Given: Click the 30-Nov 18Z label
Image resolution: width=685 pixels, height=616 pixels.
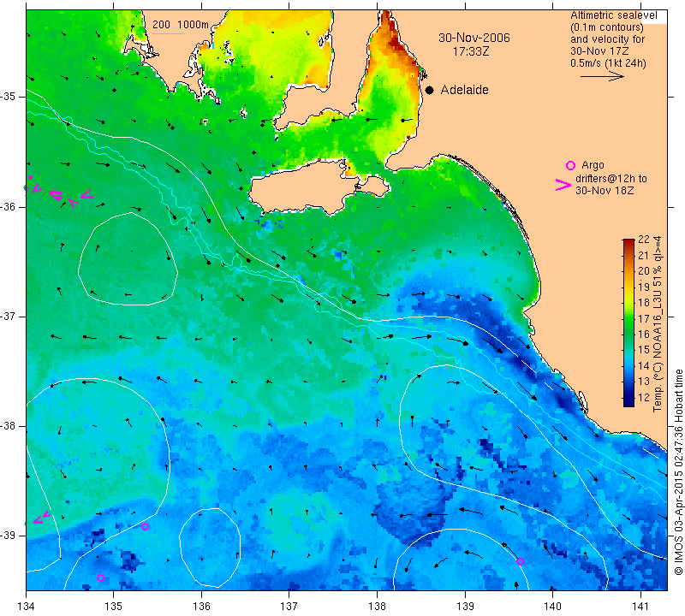Looking at the screenshot, I should pyautogui.click(x=605, y=190).
